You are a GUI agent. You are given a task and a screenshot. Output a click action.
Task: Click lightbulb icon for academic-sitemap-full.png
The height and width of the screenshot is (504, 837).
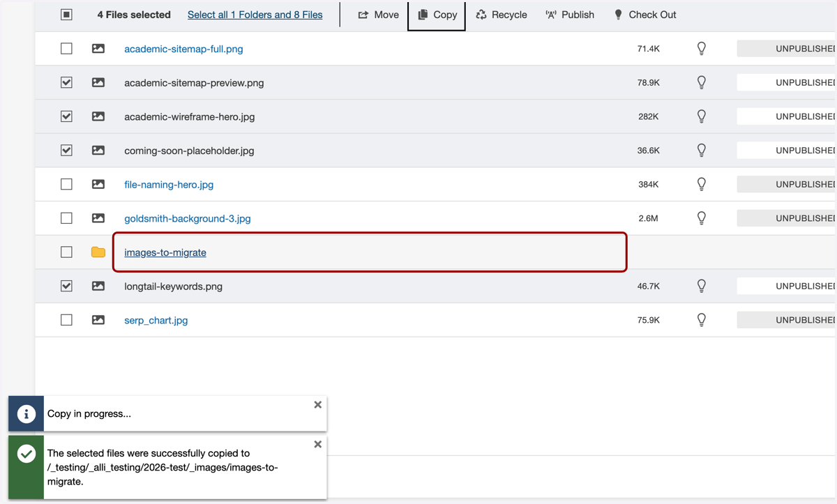[x=702, y=48]
